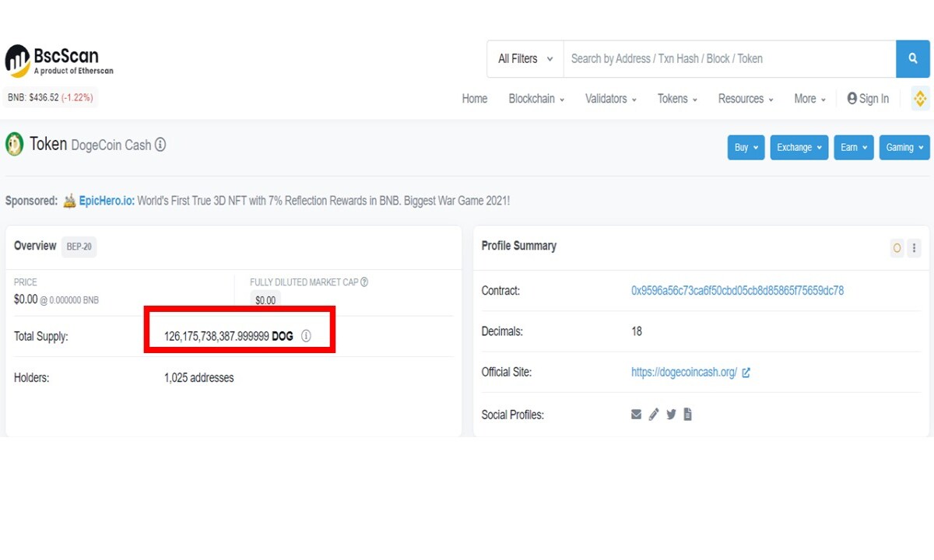The width and height of the screenshot is (934, 560).
Task: Click the blue search magnifier button
Action: coord(913,59)
